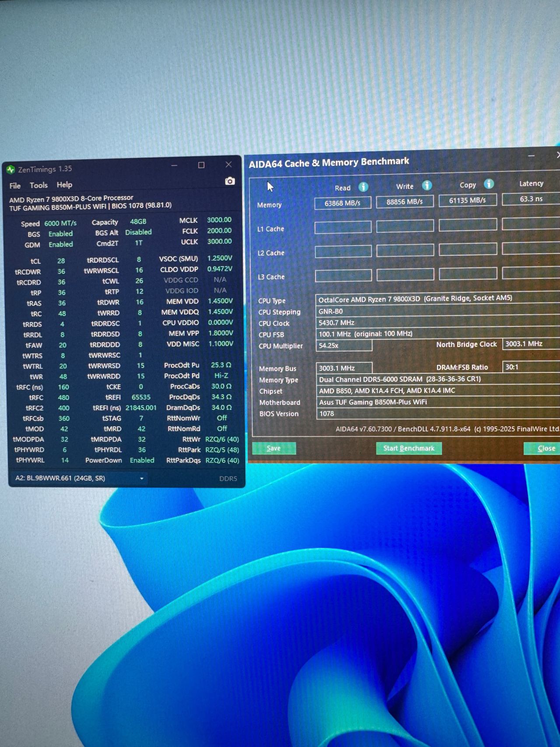Open the Tools menu in ZenTimings
Viewport: 560px width, 747px height.
(x=38, y=185)
